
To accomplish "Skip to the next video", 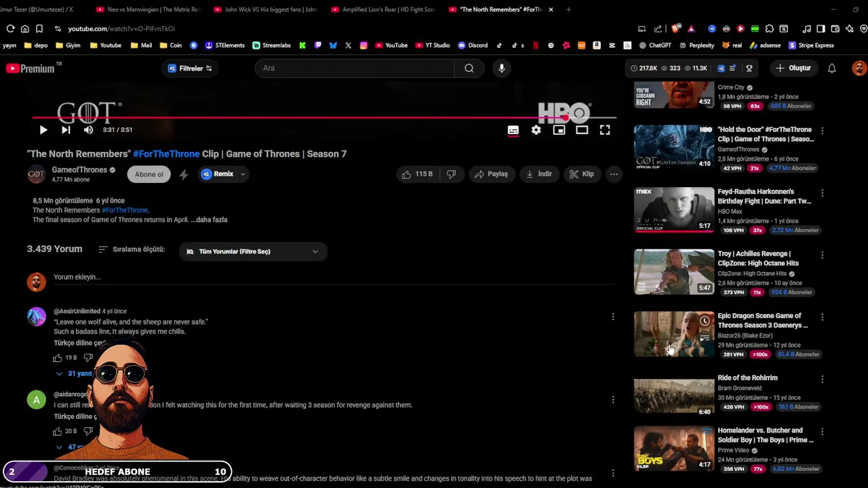I will tap(66, 129).
